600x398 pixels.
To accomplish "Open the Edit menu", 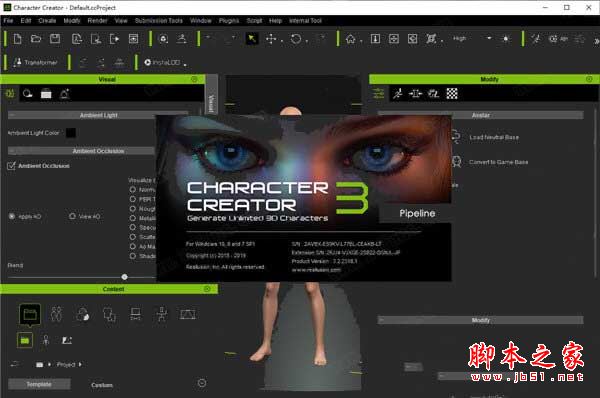I will (26, 21).
